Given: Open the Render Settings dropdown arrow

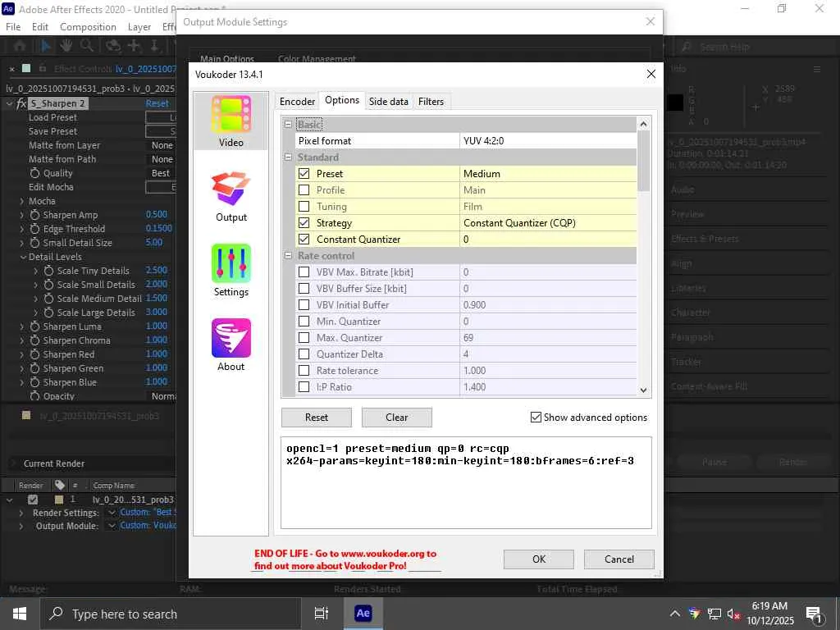Looking at the screenshot, I should point(112,513).
